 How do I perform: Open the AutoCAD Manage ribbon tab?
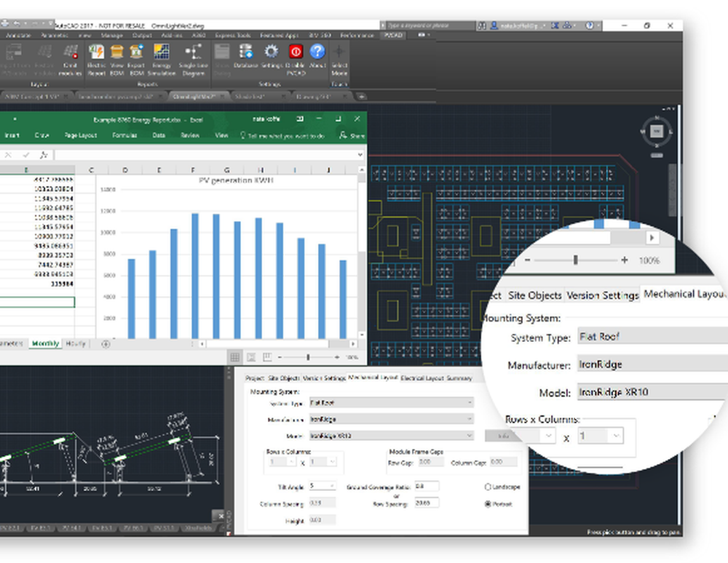(111, 35)
